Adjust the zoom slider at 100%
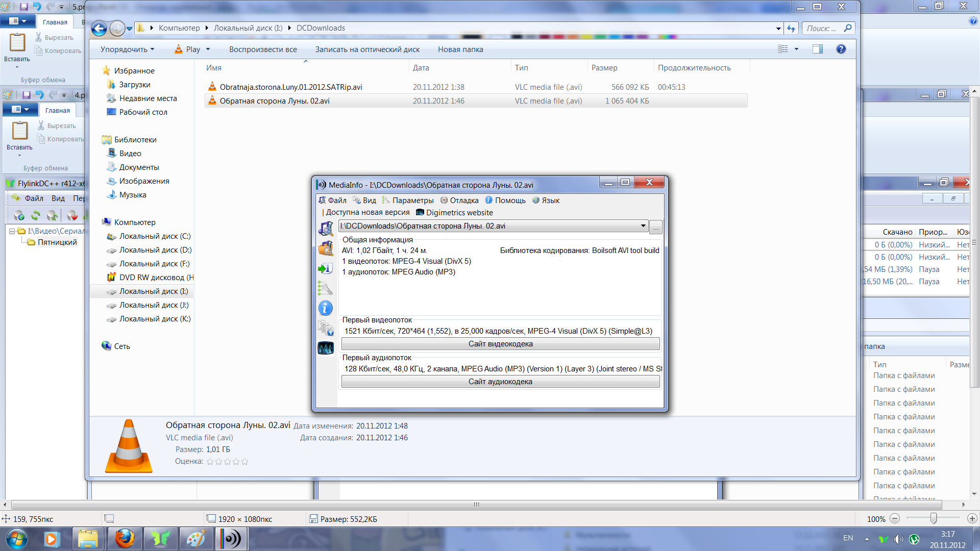The width and height of the screenshot is (980, 551). [x=933, y=519]
